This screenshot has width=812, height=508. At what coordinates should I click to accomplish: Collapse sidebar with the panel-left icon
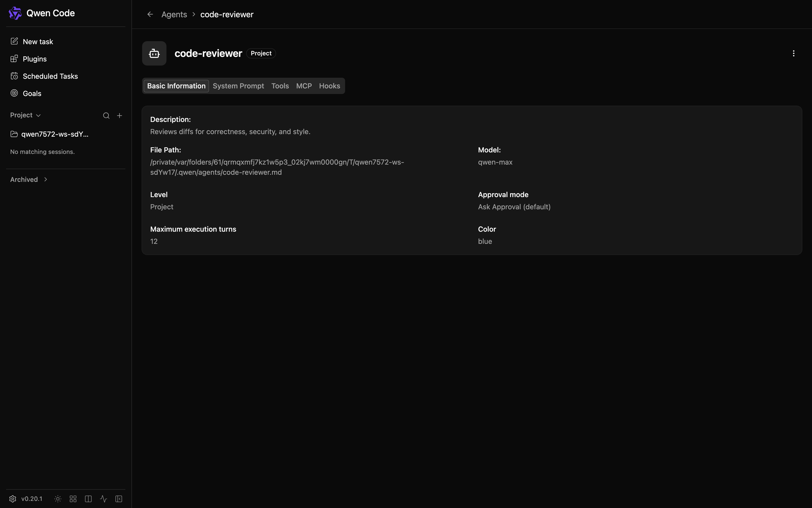pos(119,499)
